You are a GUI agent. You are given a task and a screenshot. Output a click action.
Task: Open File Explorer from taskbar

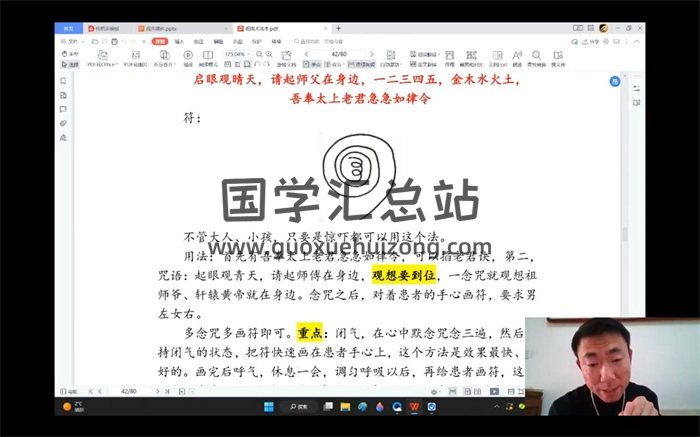(x=345, y=407)
